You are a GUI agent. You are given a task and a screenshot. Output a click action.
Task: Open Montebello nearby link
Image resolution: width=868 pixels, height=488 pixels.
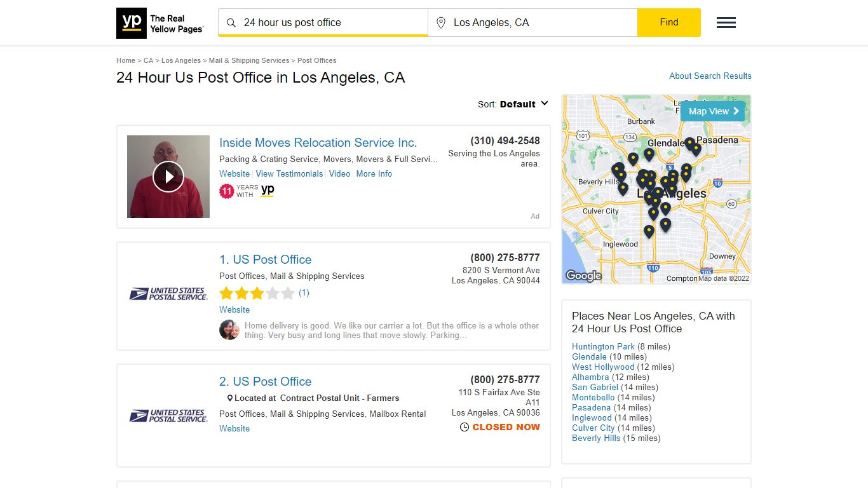click(x=593, y=397)
